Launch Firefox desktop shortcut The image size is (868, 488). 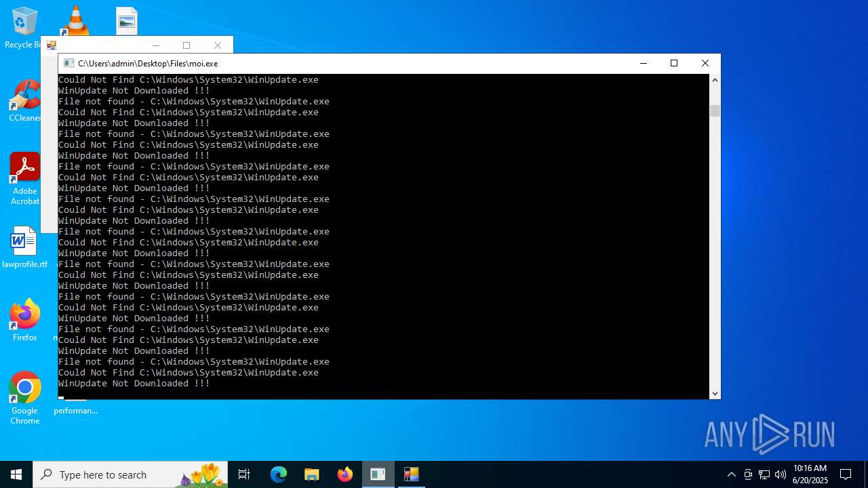(x=24, y=320)
